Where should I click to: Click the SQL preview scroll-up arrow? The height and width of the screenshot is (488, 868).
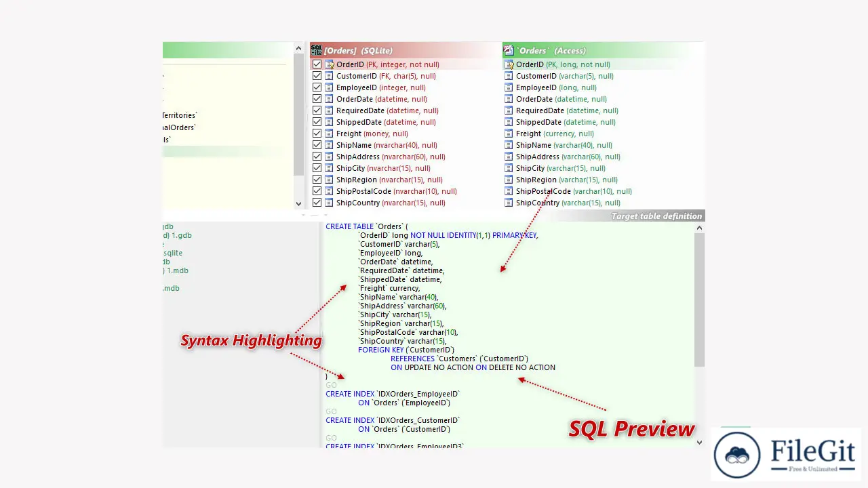coord(699,228)
